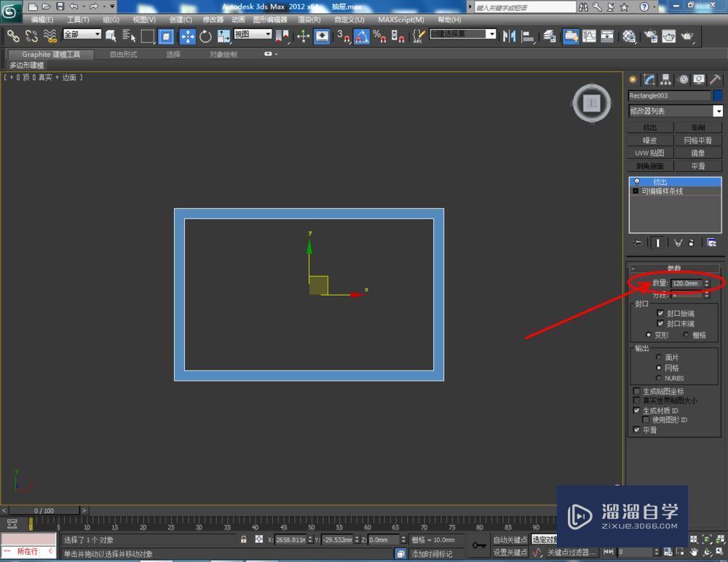Enable the 生成贴图坐标 checkbox
Viewport: 728px width, 562px height.
point(638,391)
